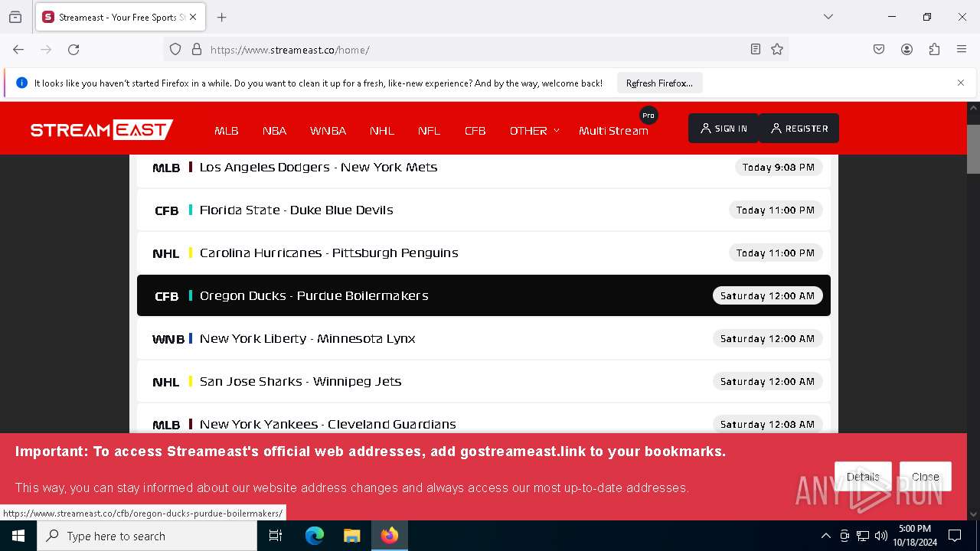
Task: Open Multi Stream Pro link
Action: (x=613, y=131)
